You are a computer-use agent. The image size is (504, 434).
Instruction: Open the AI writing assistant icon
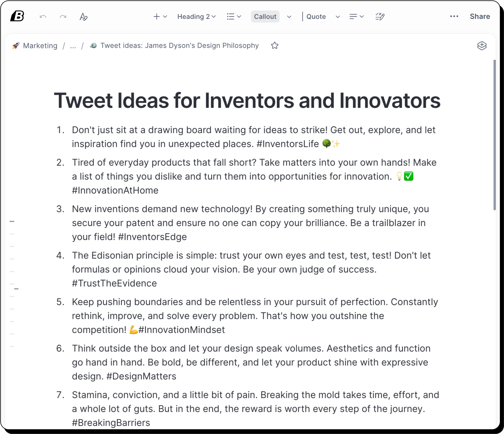(379, 17)
